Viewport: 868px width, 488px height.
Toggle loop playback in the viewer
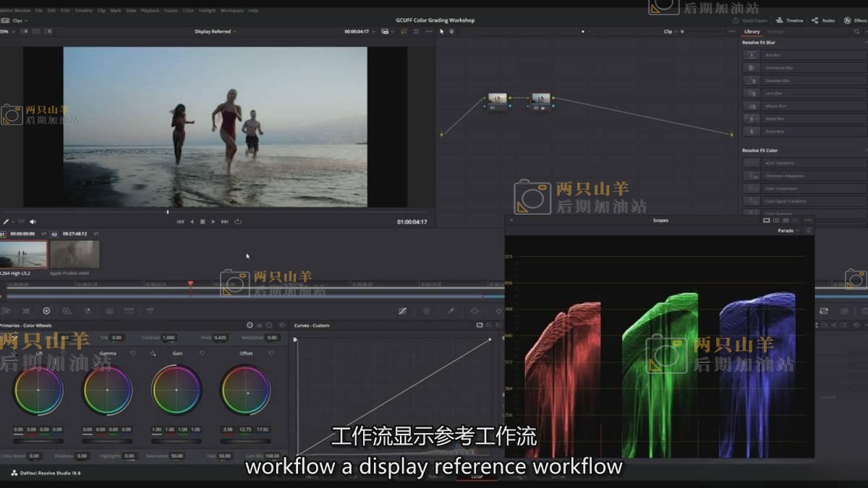[238, 221]
